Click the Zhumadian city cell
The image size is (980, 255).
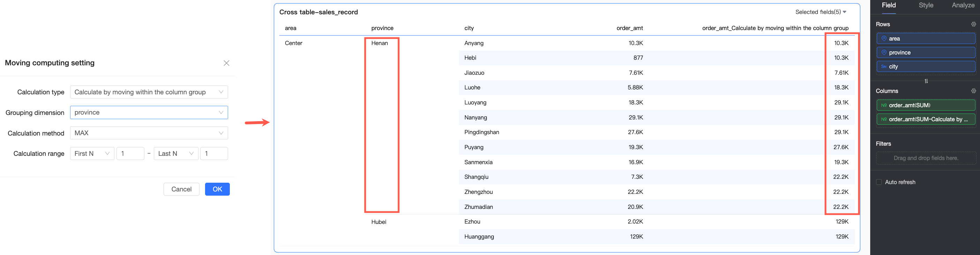pos(478,207)
